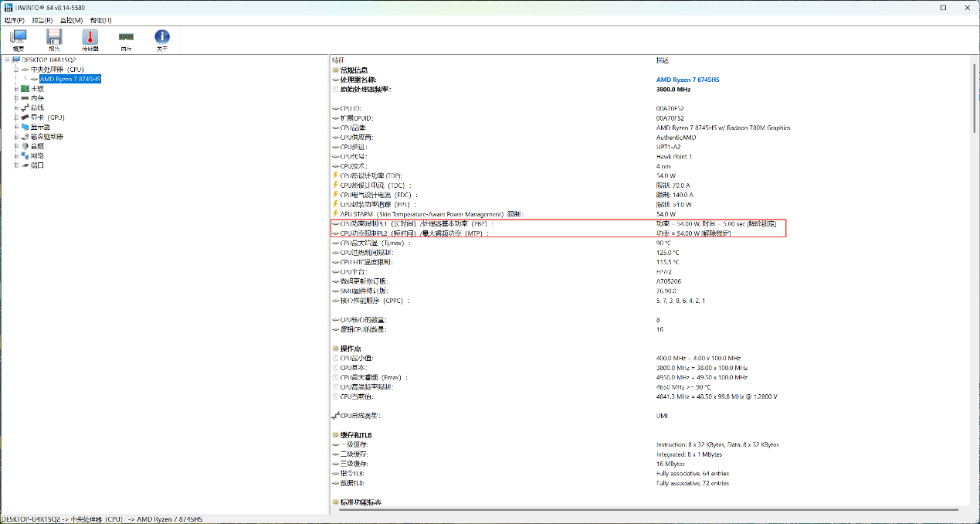
Task: Open the 概要 summary toolbar icon
Action: [19, 39]
